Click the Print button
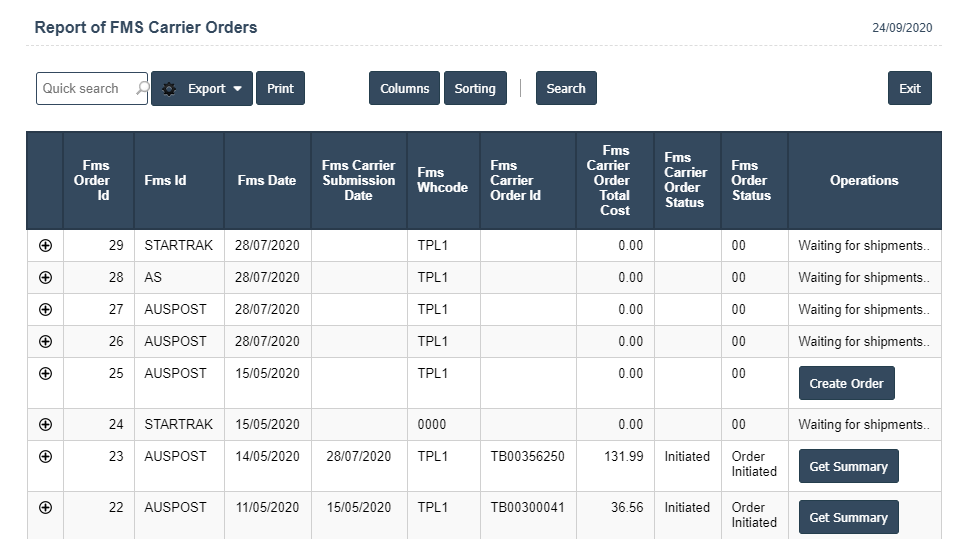The height and width of the screenshot is (539, 971). tap(280, 88)
